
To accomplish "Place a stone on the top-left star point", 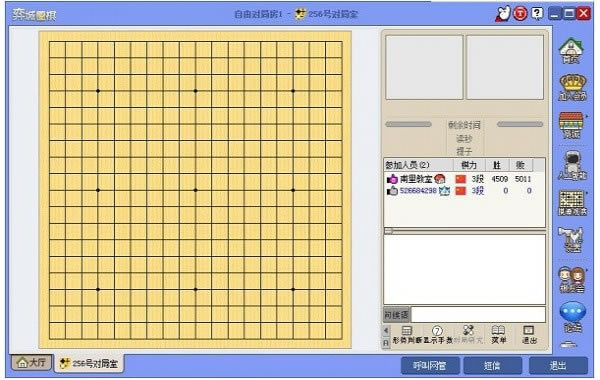I will coord(98,91).
